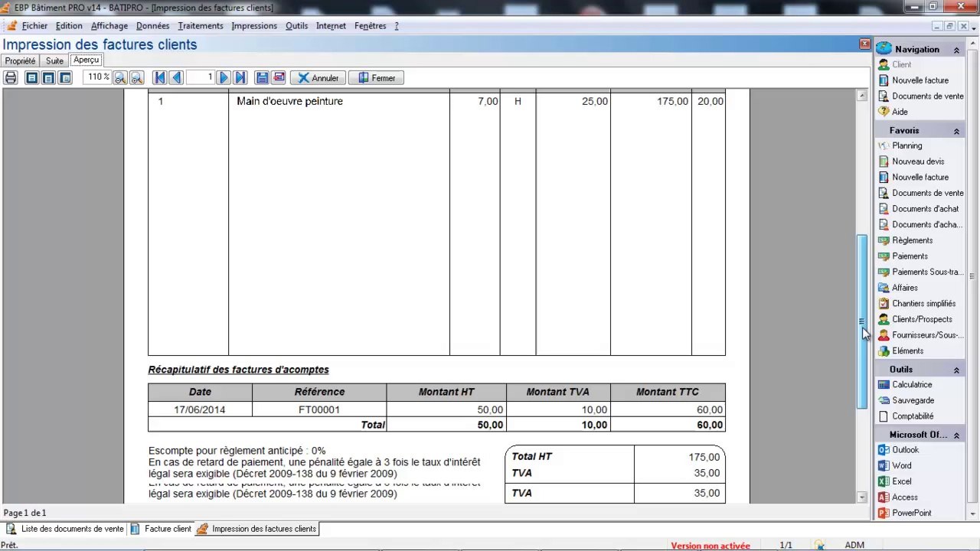Click the preview scrollbar's down arrow
The height and width of the screenshot is (551, 980).
pos(862,497)
